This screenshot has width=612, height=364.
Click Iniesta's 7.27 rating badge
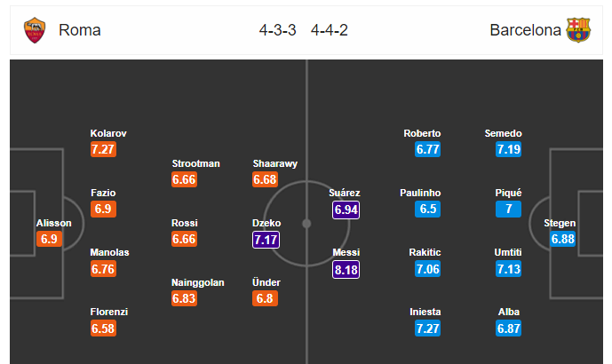(428, 328)
